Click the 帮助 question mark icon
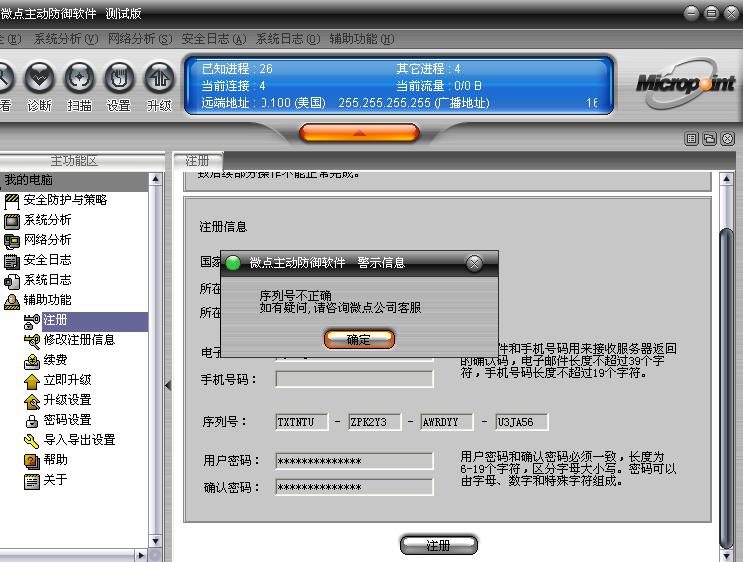The width and height of the screenshot is (743, 562). [x=32, y=461]
